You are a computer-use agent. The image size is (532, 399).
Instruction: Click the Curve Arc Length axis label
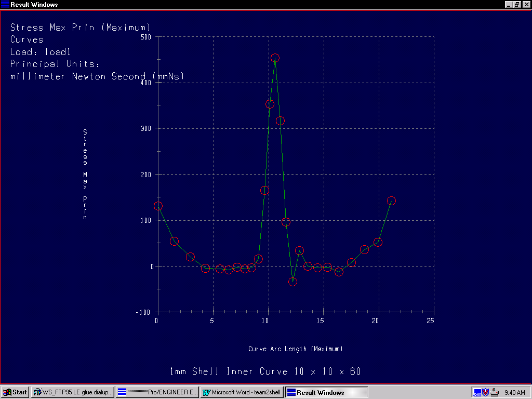(295, 349)
